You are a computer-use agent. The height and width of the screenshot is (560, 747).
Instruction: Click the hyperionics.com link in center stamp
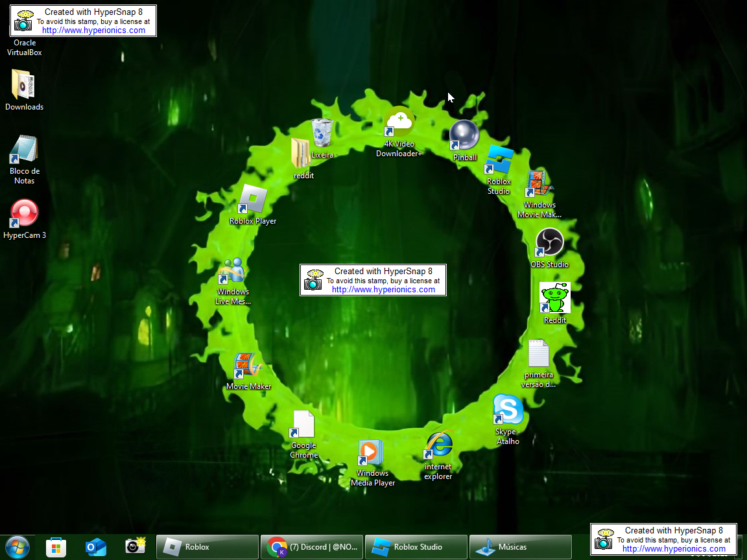[x=383, y=290]
